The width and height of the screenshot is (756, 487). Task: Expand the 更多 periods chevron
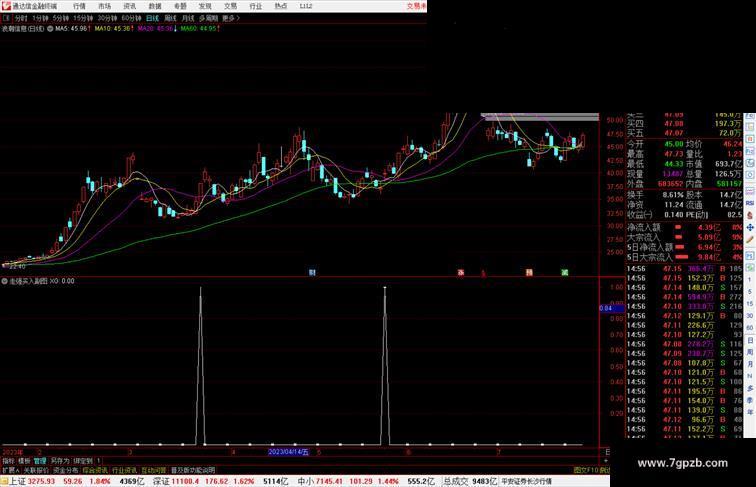pyautogui.click(x=231, y=18)
